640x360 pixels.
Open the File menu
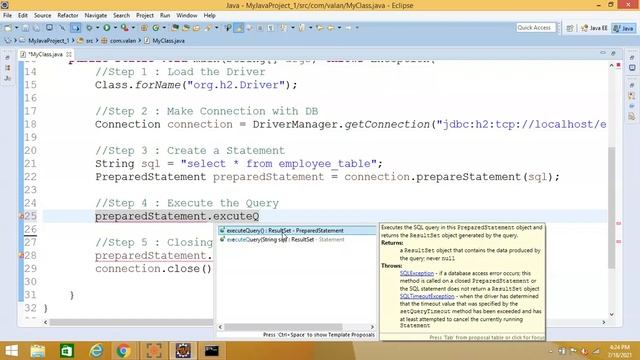click(x=7, y=16)
